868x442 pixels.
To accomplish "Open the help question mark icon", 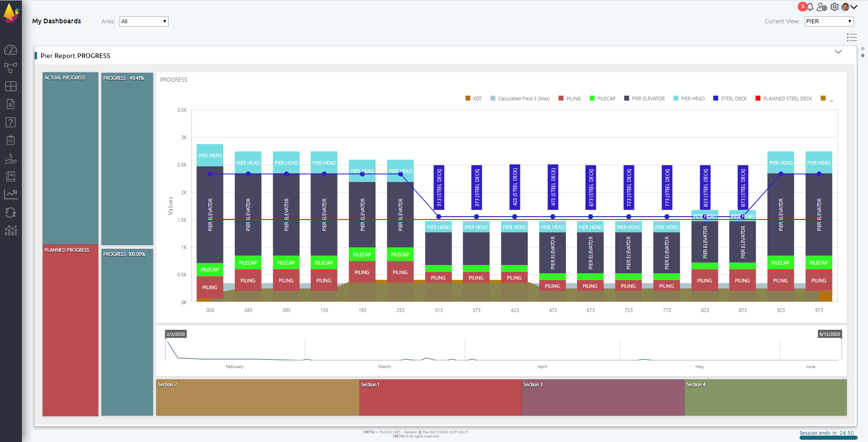I will coord(11,122).
